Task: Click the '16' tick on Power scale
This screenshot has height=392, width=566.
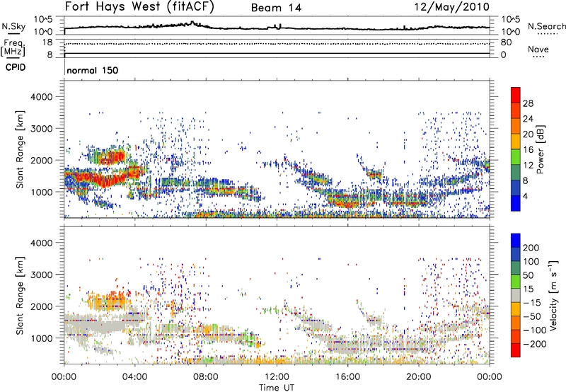Action: point(528,150)
